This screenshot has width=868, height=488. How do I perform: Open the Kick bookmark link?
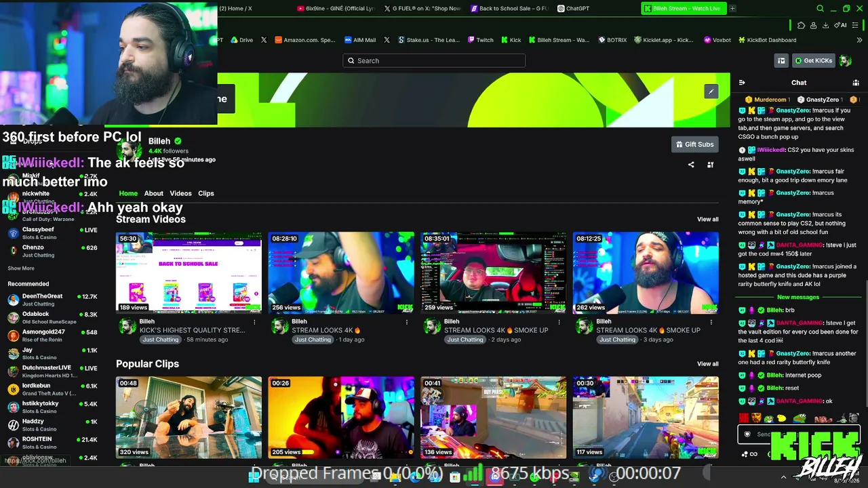point(511,40)
